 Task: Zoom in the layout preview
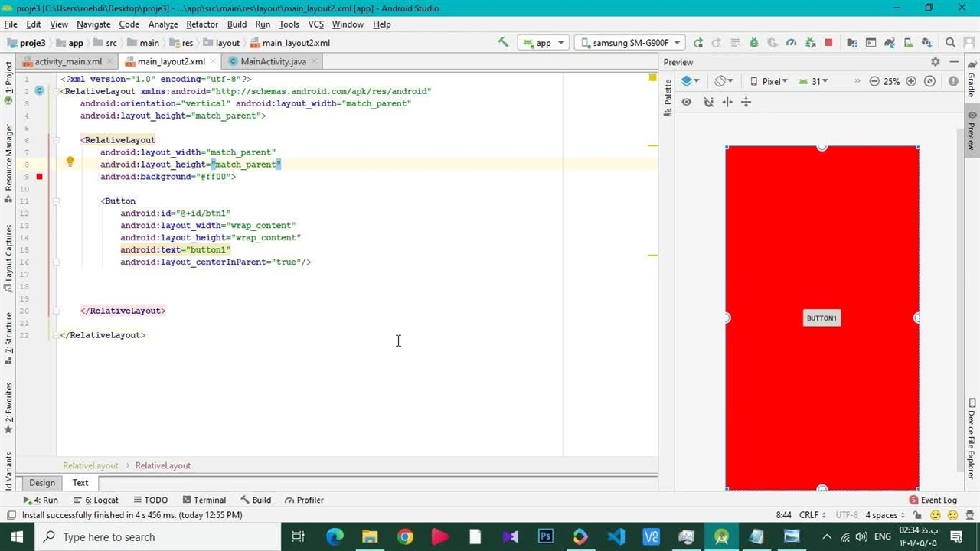911,81
